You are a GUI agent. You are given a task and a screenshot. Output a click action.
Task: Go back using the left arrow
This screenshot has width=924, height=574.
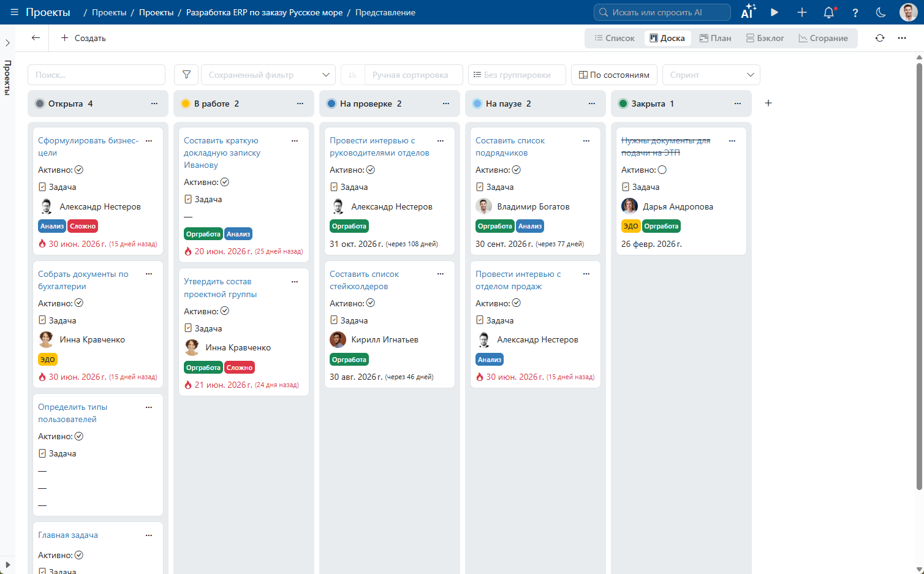pos(36,38)
